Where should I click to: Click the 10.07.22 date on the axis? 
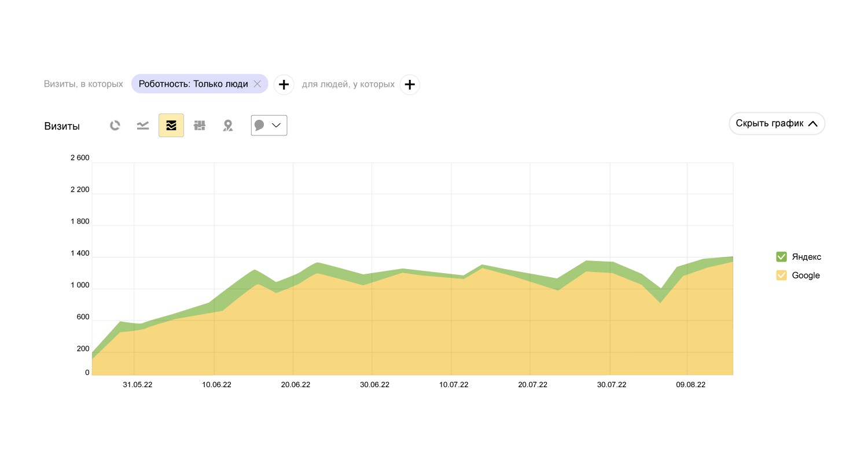point(454,385)
